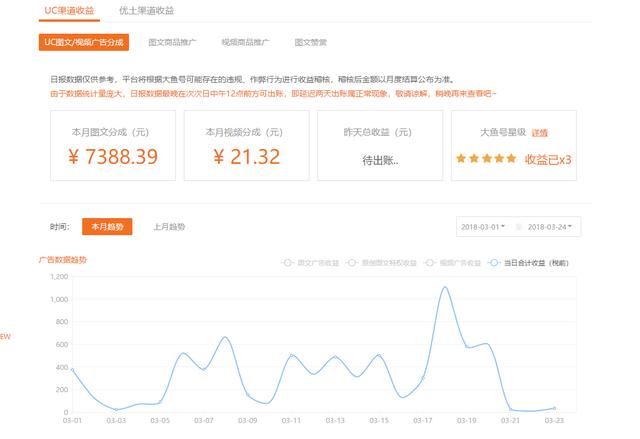Click the chart data point at 03-01

point(72,370)
